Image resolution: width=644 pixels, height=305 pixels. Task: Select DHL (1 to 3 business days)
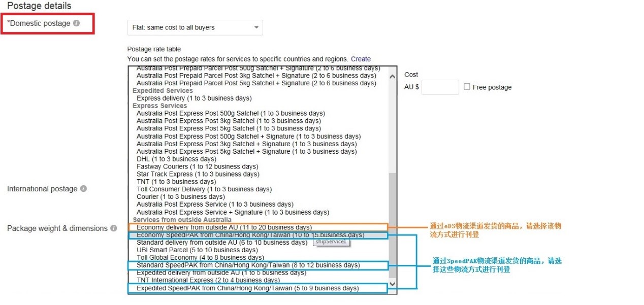tap(176, 159)
